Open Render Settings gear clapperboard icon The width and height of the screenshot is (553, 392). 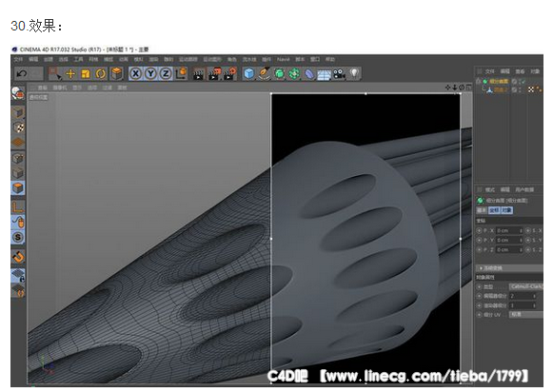pyautogui.click(x=229, y=74)
